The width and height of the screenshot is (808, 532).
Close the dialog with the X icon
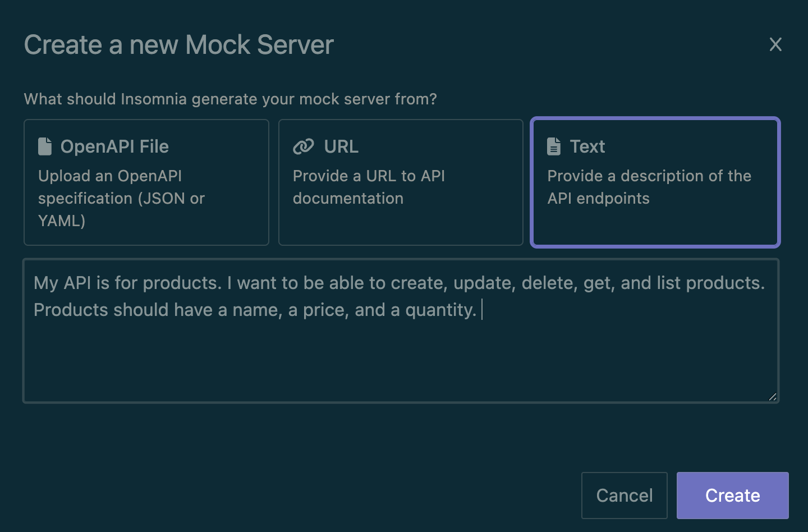coord(775,44)
